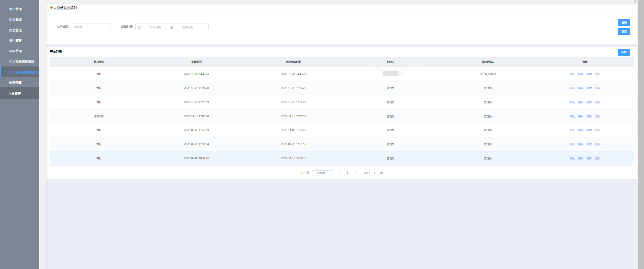Click 删除 for the 2022-09-23 17:36:04 row
Viewport: 644px width, 269px height.
click(x=589, y=144)
